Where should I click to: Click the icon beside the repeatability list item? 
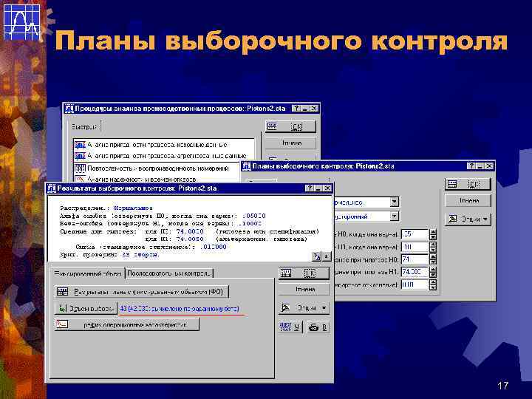pos(80,168)
